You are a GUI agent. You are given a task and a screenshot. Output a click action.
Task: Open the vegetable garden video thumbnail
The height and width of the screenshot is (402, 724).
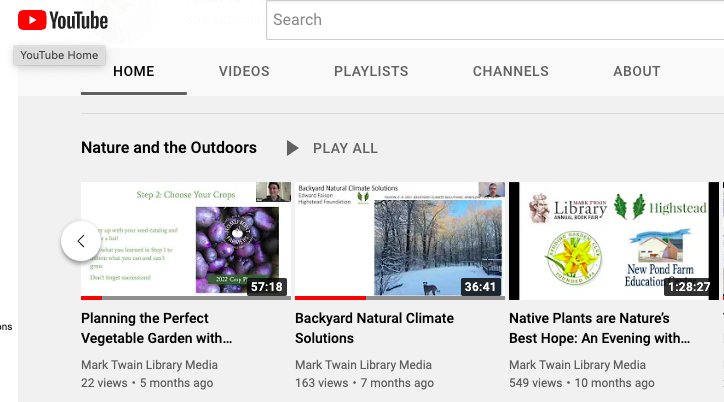[185, 238]
